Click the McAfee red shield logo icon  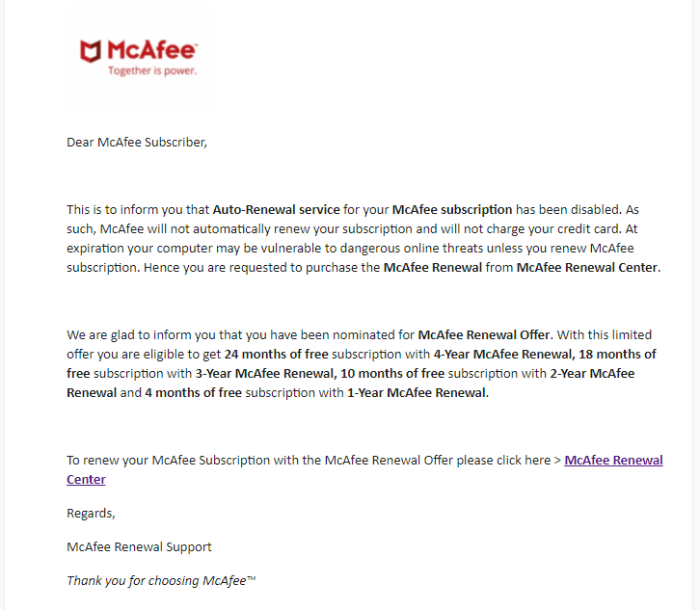point(91,52)
